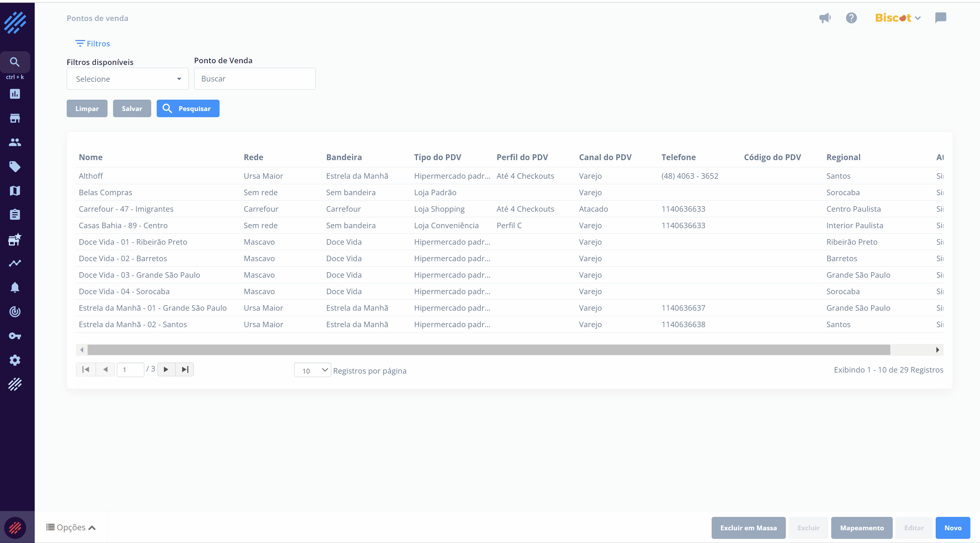
Task: Click the Ponto de Venda search field
Action: click(255, 79)
